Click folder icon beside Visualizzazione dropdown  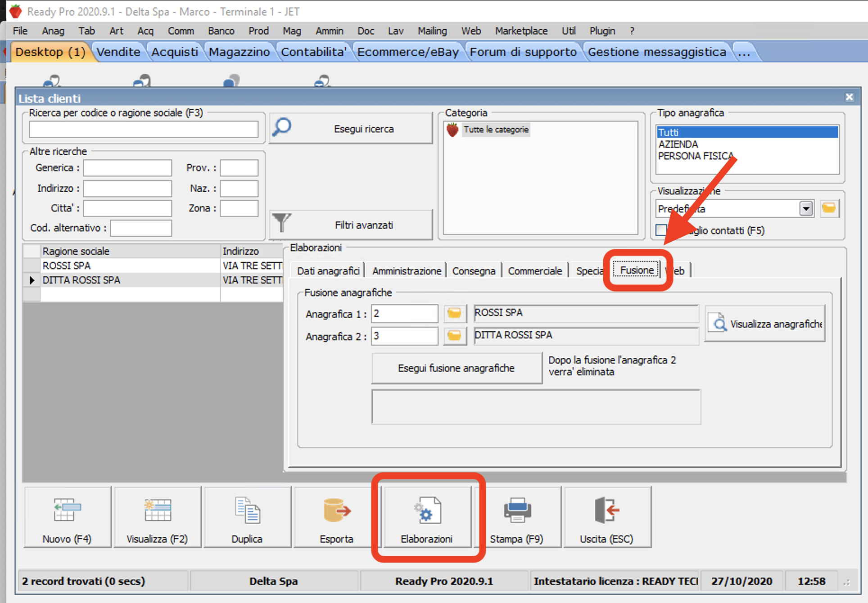[x=829, y=208]
